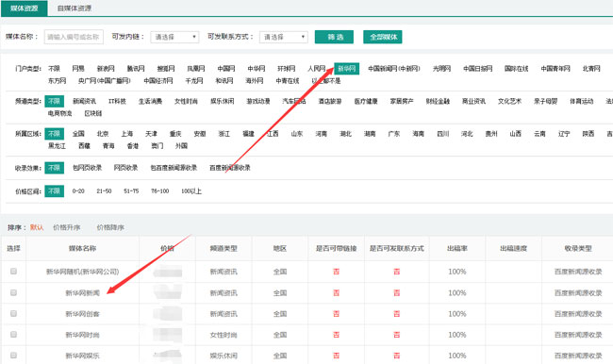Click the 全部媒体 button
This screenshot has width=613, height=364.
tap(383, 37)
